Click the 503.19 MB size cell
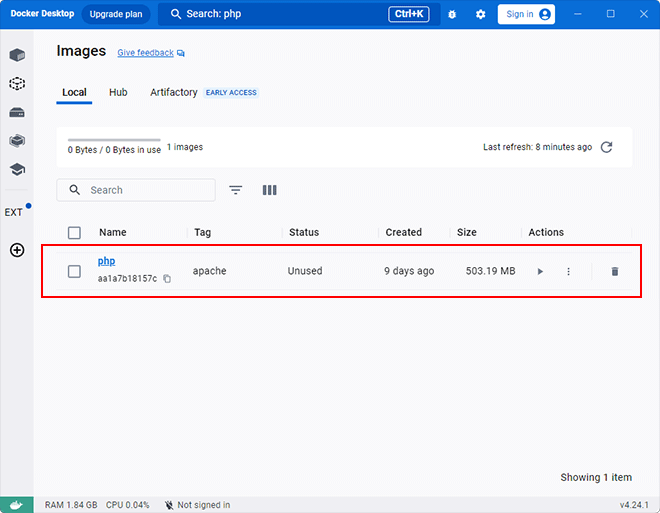The image size is (660, 513). click(490, 271)
